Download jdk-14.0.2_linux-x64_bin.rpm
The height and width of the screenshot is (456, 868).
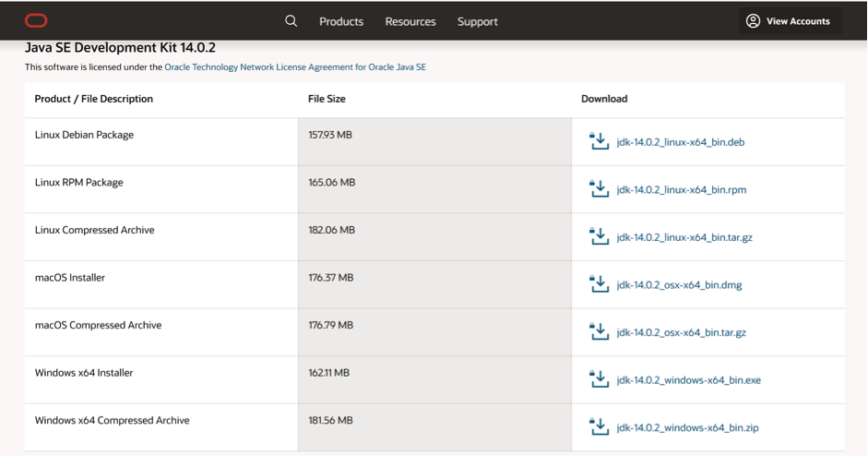(682, 190)
